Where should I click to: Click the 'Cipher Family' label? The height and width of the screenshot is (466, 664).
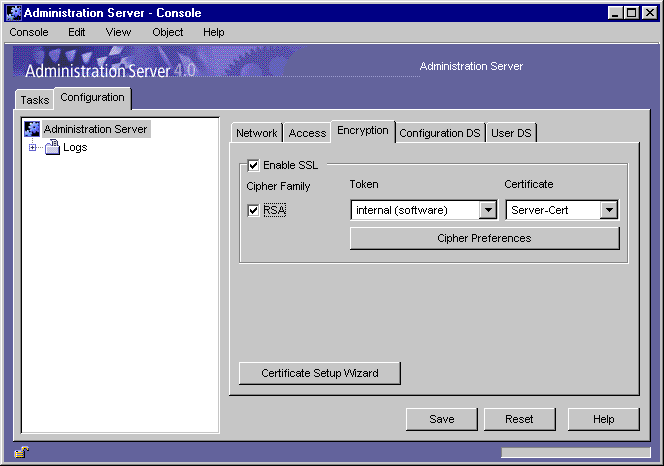click(x=278, y=186)
